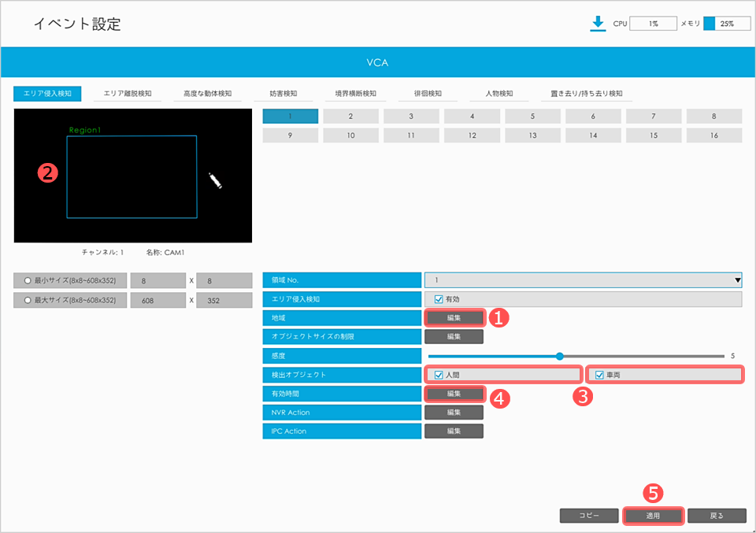Viewport: 756px width, 533px height.
Task: Uncheck the エリア侵入検知 有効 checkbox
Action: [x=439, y=299]
